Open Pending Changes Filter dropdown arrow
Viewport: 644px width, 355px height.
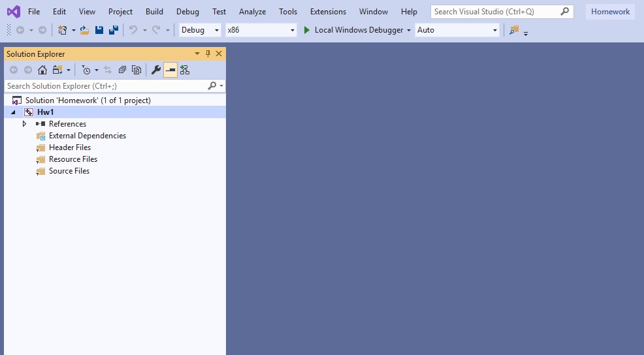(x=97, y=70)
